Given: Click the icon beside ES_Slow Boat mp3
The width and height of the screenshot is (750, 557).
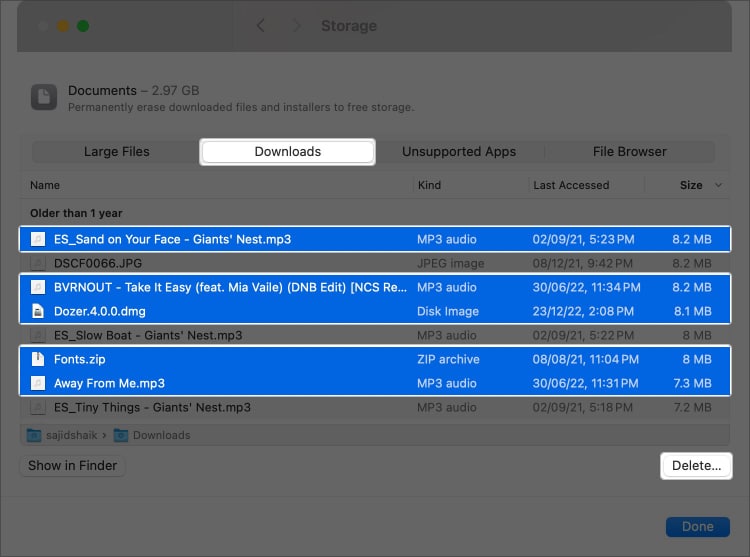Looking at the screenshot, I should [x=38, y=335].
